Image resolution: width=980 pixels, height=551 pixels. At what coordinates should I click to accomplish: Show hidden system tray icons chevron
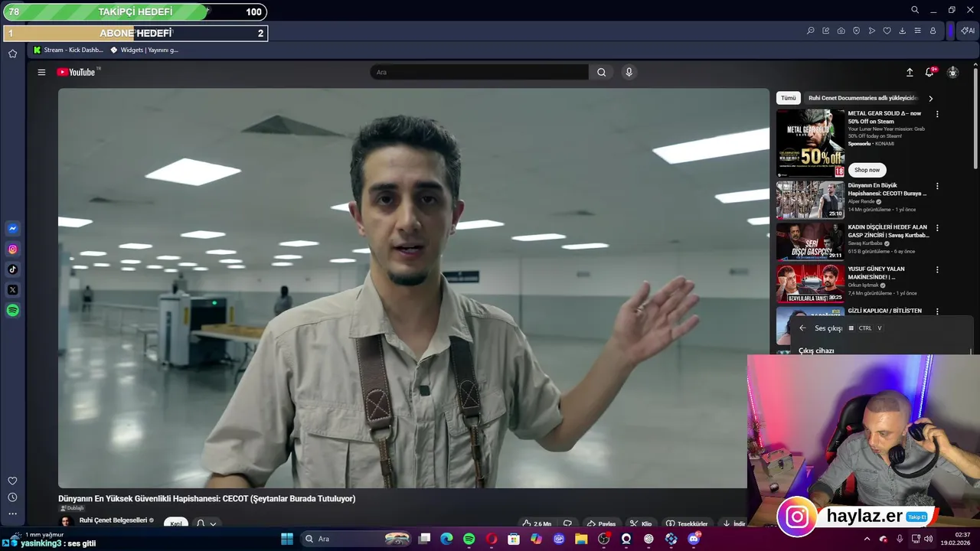tap(867, 539)
